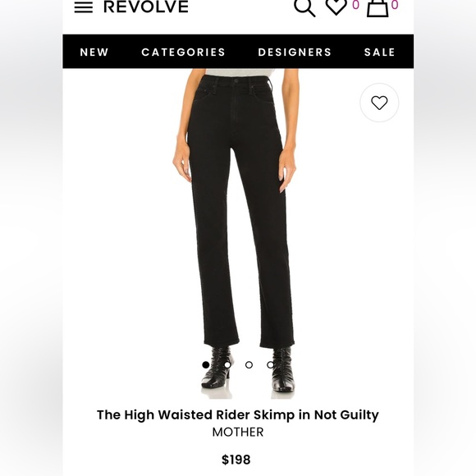Open the hamburger navigation menu
Image resolution: width=476 pixels, height=476 pixels.
pyautogui.click(x=84, y=7)
